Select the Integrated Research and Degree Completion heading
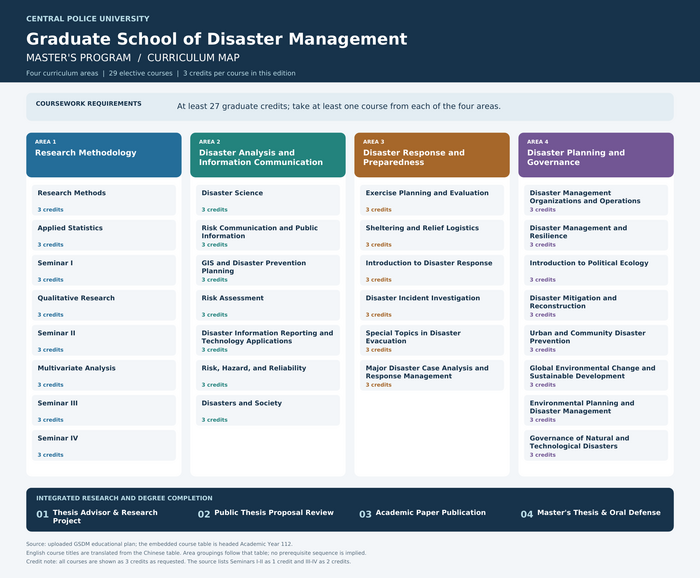Viewport: 700px width, 578px height. coord(124,498)
